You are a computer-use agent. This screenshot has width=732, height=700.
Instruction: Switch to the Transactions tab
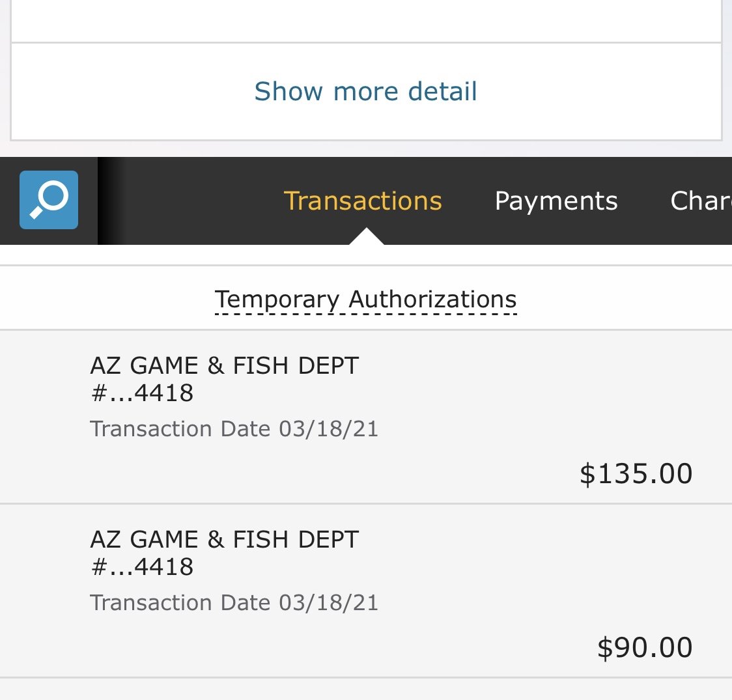click(363, 201)
